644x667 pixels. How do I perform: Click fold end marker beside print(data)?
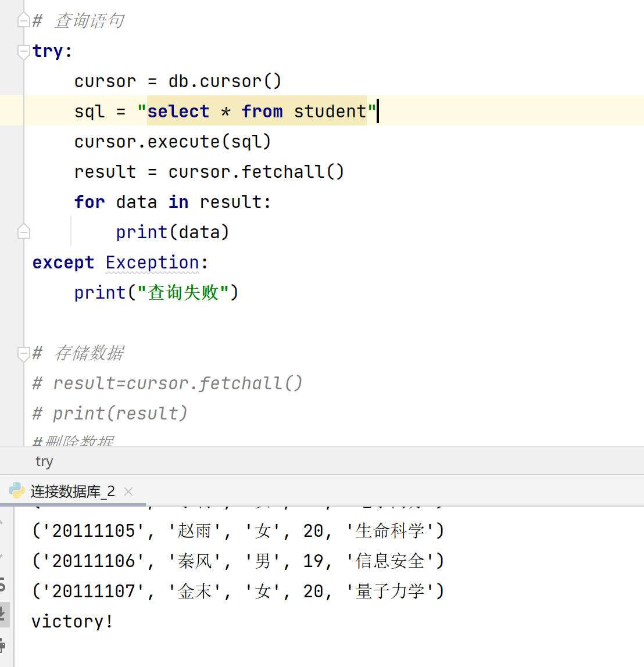pos(24,232)
